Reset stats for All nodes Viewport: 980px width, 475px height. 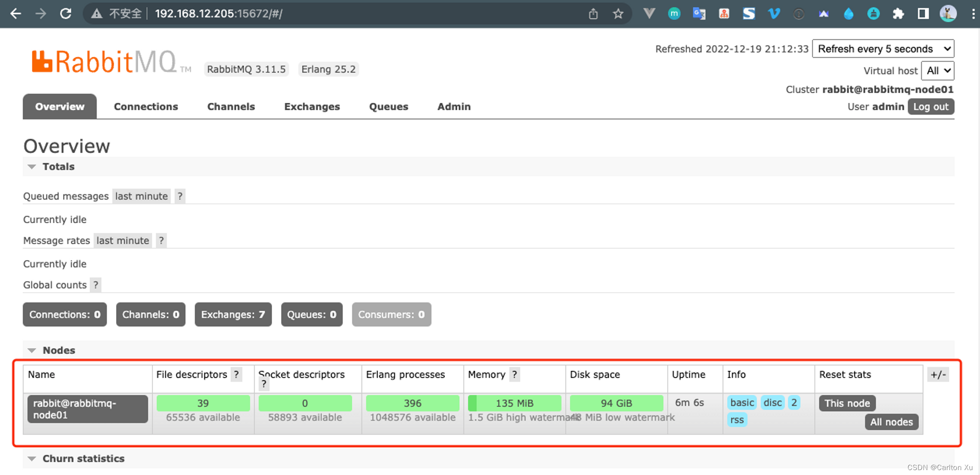[x=891, y=422]
